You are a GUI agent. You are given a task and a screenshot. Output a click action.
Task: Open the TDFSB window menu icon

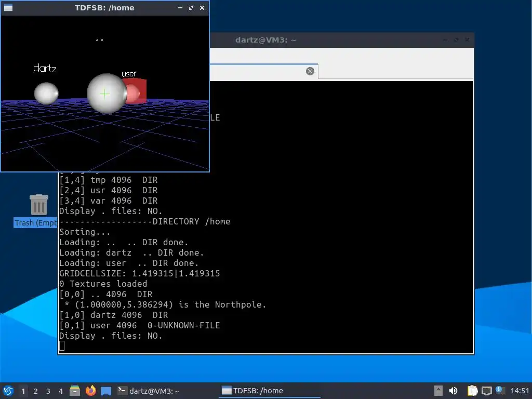tap(8, 7)
